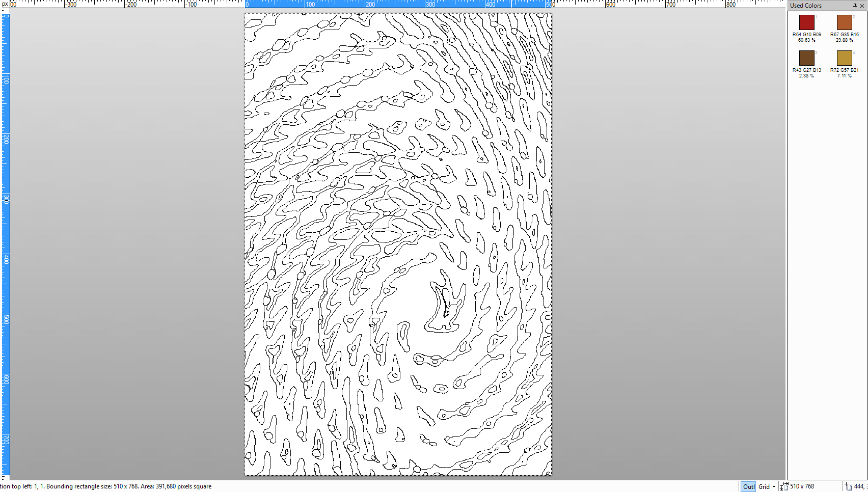
Task: Click the Used Colors panel title
Action: (x=806, y=6)
